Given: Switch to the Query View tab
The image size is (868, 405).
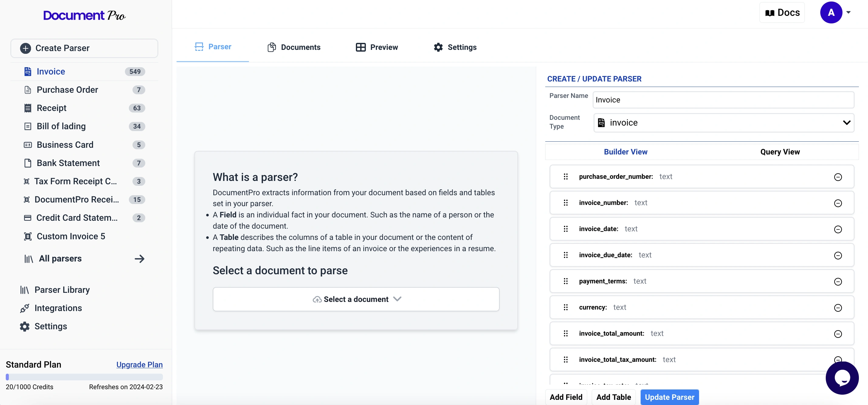Looking at the screenshot, I should (780, 151).
